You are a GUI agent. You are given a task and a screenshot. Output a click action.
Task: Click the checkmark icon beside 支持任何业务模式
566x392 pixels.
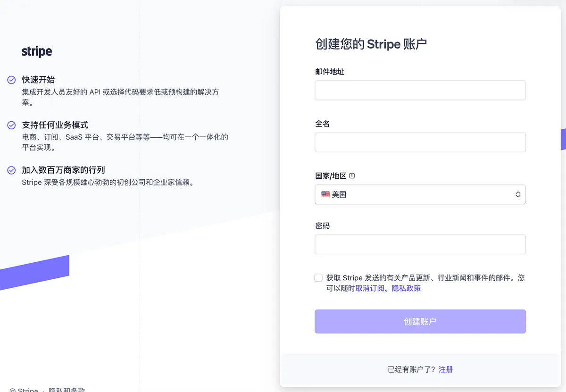pyautogui.click(x=12, y=125)
